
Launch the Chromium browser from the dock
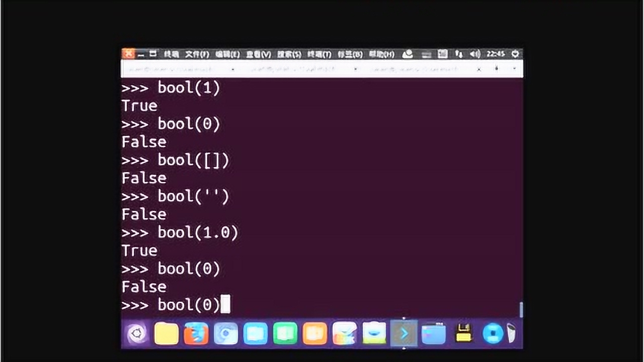click(x=226, y=334)
